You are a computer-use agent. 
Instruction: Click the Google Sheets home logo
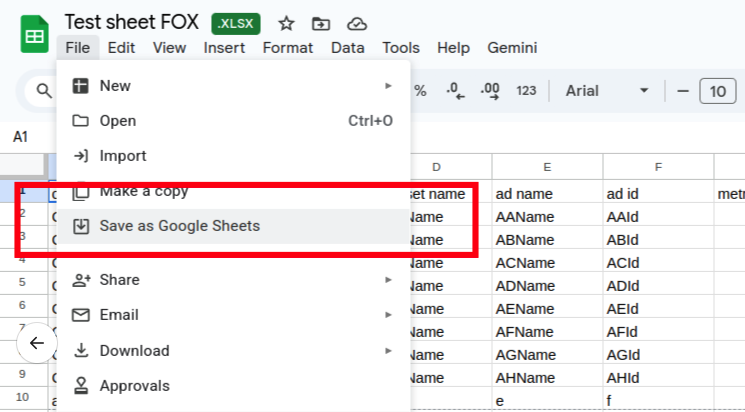click(x=35, y=35)
